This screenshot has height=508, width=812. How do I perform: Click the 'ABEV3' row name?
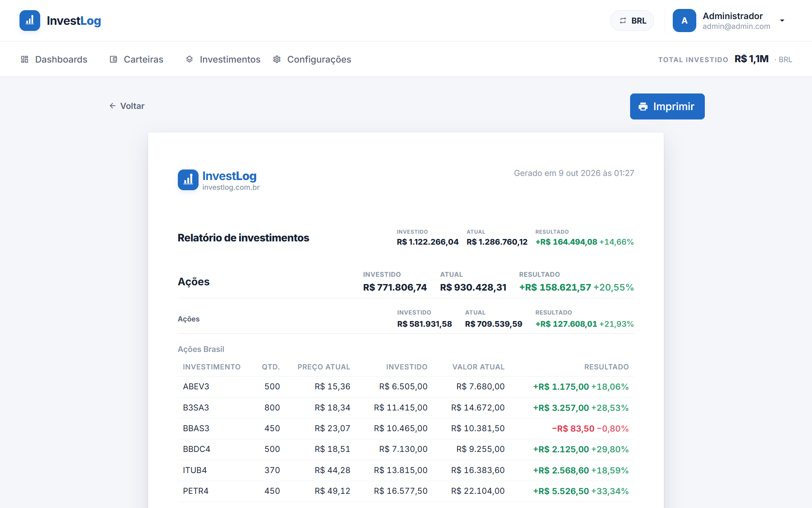click(x=196, y=386)
